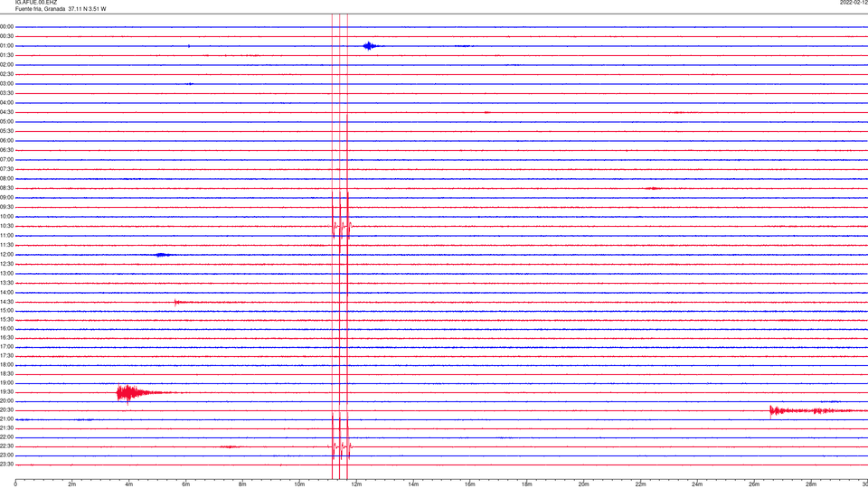The image size is (868, 488).
Task: Select the 02:00 trace time label
Action: point(7,64)
